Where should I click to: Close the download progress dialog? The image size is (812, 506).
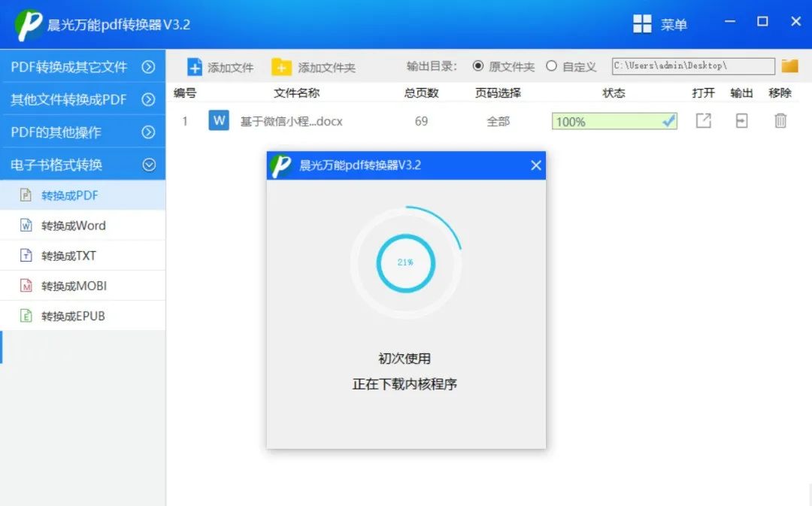(x=536, y=165)
